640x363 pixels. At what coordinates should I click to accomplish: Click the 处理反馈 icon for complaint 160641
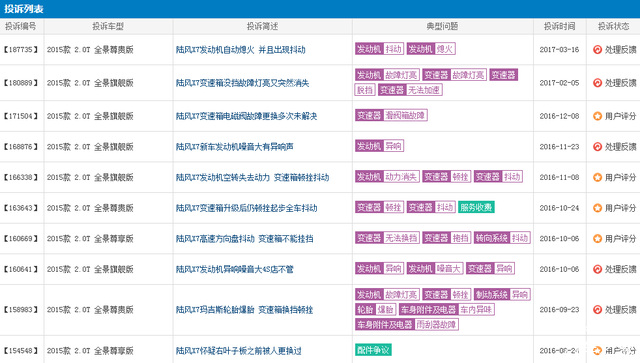597,269
